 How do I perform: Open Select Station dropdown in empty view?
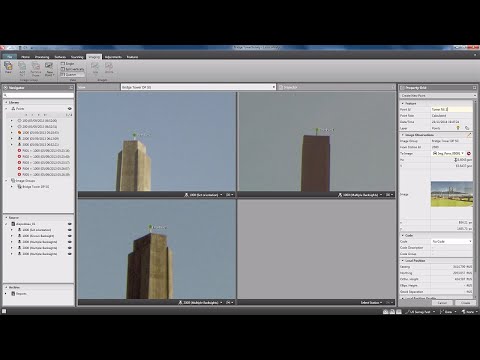coord(371,302)
